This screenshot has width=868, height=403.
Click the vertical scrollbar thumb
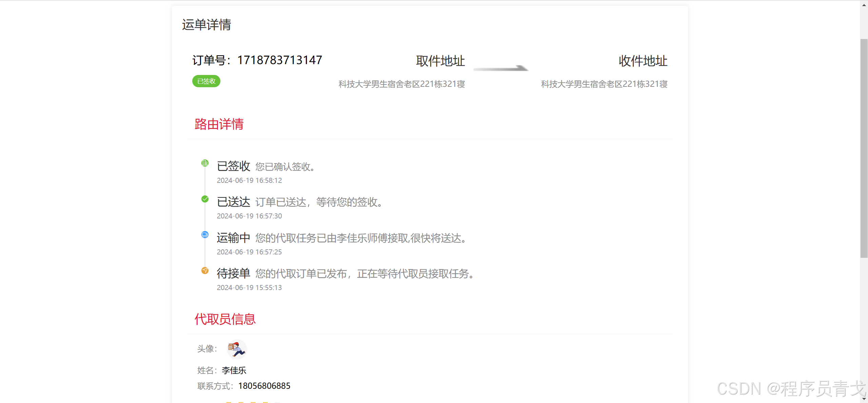coord(864,148)
